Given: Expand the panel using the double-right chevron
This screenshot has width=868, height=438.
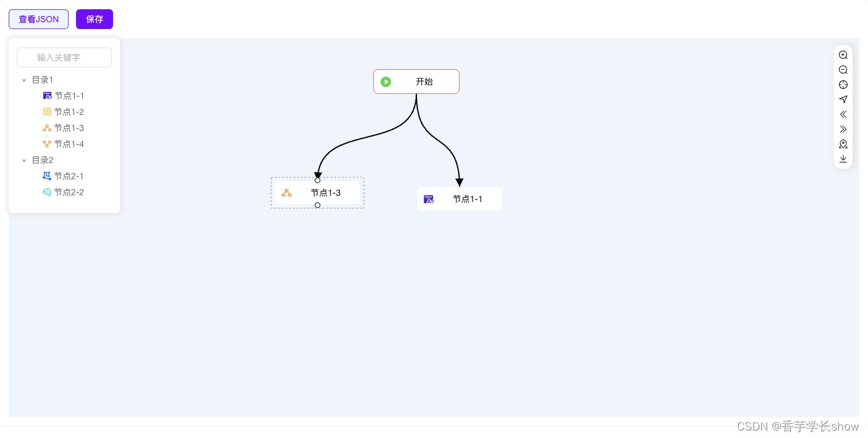Looking at the screenshot, I should (x=843, y=129).
